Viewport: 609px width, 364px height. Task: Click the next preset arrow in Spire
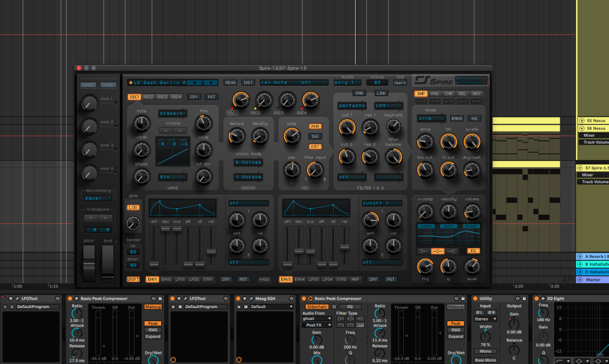point(211,83)
